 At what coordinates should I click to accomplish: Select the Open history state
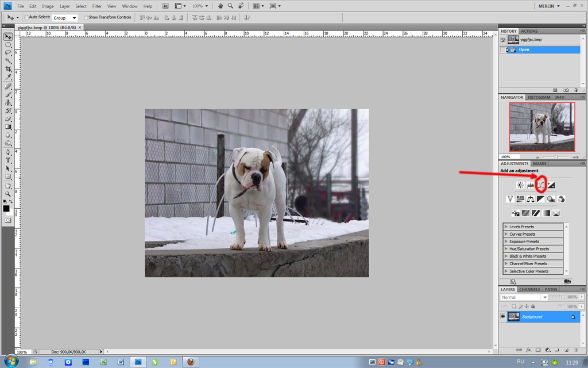pyautogui.click(x=524, y=49)
